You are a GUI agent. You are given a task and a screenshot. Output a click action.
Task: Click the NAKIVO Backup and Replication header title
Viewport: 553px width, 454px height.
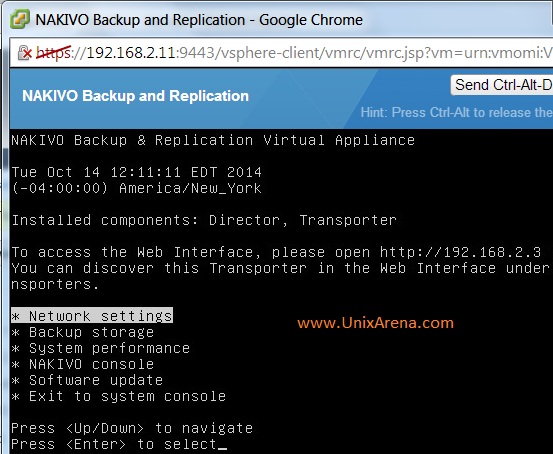pyautogui.click(x=135, y=96)
